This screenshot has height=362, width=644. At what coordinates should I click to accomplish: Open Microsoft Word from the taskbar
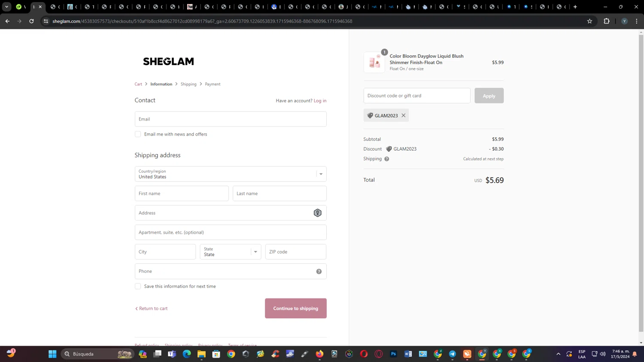408,354
